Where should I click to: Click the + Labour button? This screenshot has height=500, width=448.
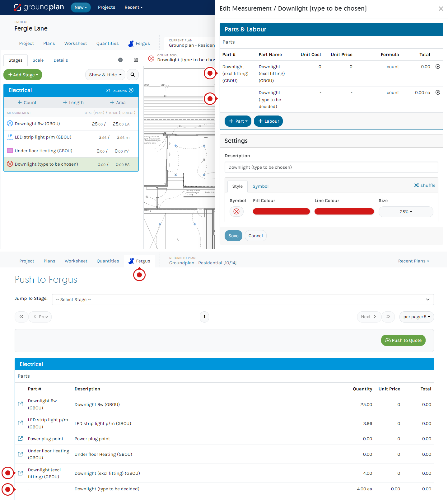point(268,121)
